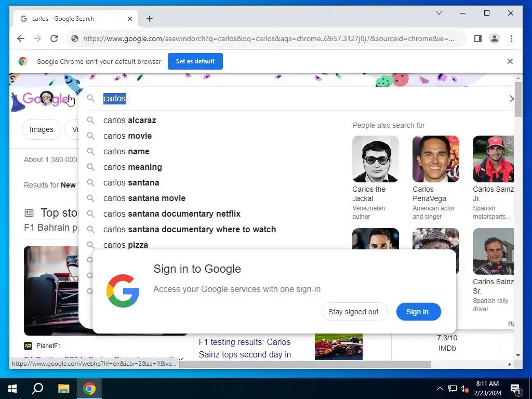Open a new tab with plus button

coord(150,19)
